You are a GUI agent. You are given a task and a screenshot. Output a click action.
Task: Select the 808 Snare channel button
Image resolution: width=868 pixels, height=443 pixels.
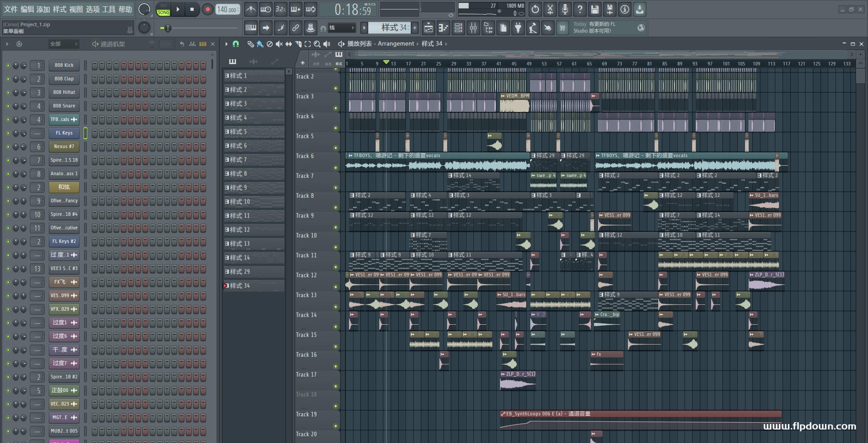point(64,106)
